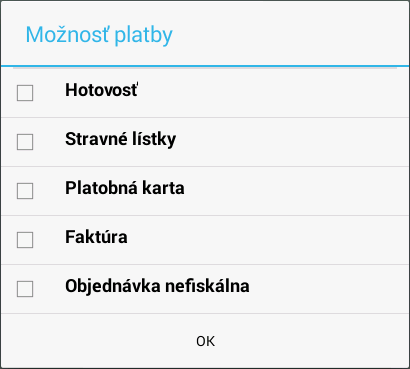Mark the Objednávka nefiskálna checkbox
The height and width of the screenshot is (369, 410).
tap(25, 289)
